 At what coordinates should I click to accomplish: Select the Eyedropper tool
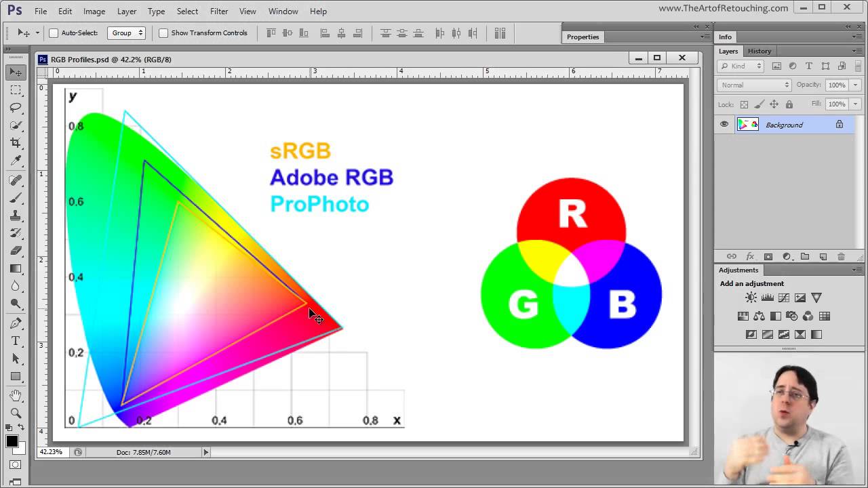pyautogui.click(x=16, y=161)
